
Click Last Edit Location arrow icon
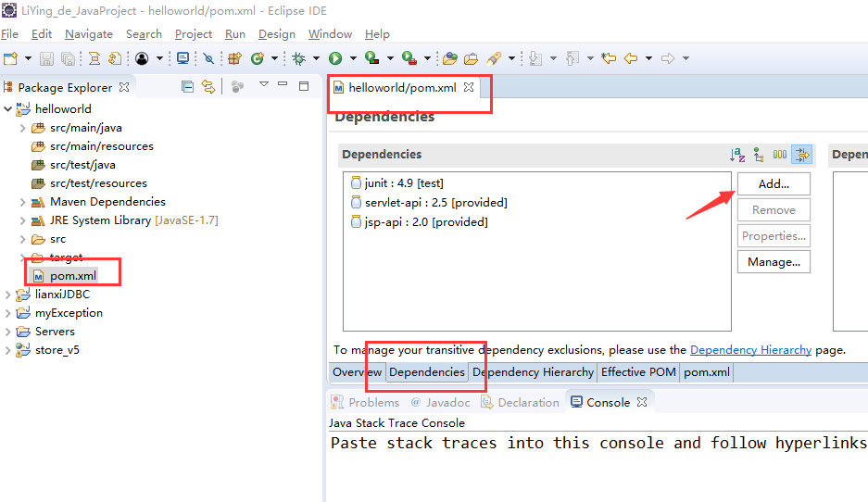point(609,58)
